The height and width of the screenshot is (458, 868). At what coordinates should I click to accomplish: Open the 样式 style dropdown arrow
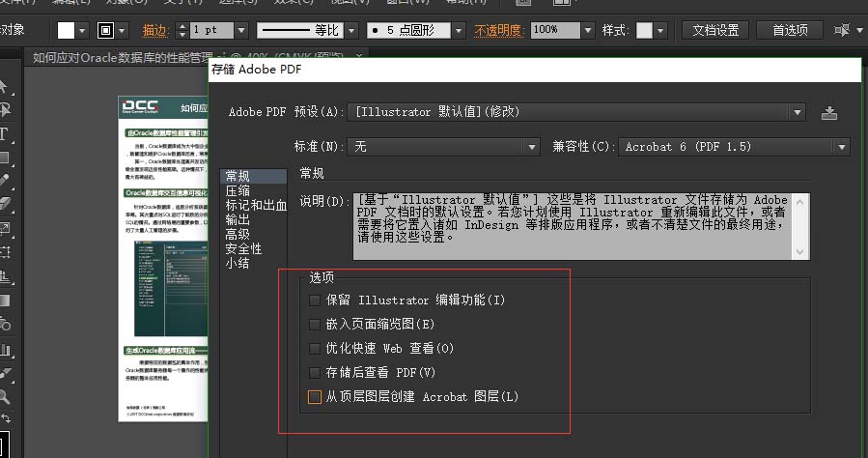[x=659, y=31]
